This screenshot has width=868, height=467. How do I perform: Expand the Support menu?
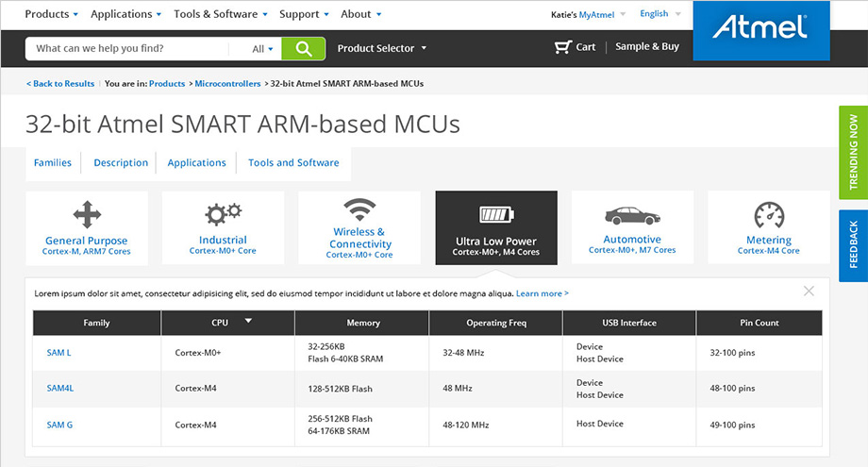(304, 14)
